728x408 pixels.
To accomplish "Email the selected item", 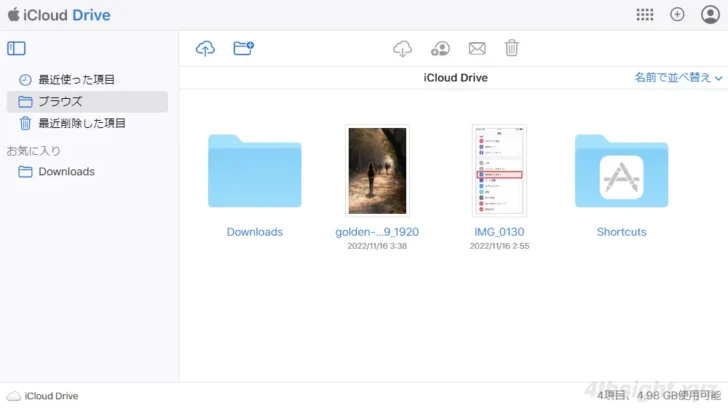I will pos(477,48).
